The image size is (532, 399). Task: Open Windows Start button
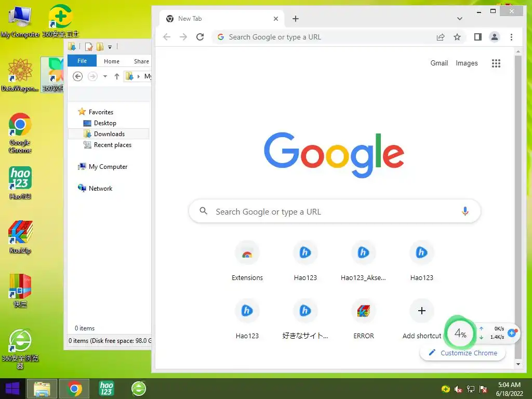coord(12,389)
